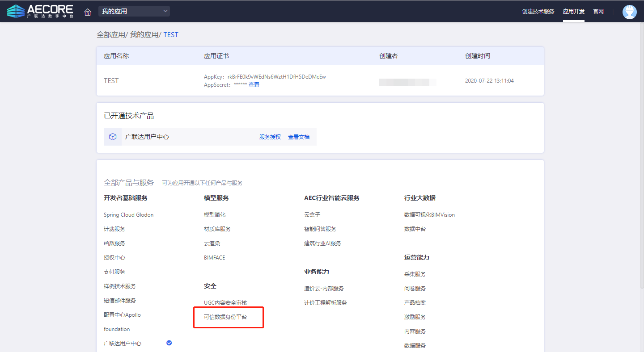Screen dimensions: 644x352
Task: Click 服务授权 for 广联达用户中心
Action: pyautogui.click(x=270, y=137)
